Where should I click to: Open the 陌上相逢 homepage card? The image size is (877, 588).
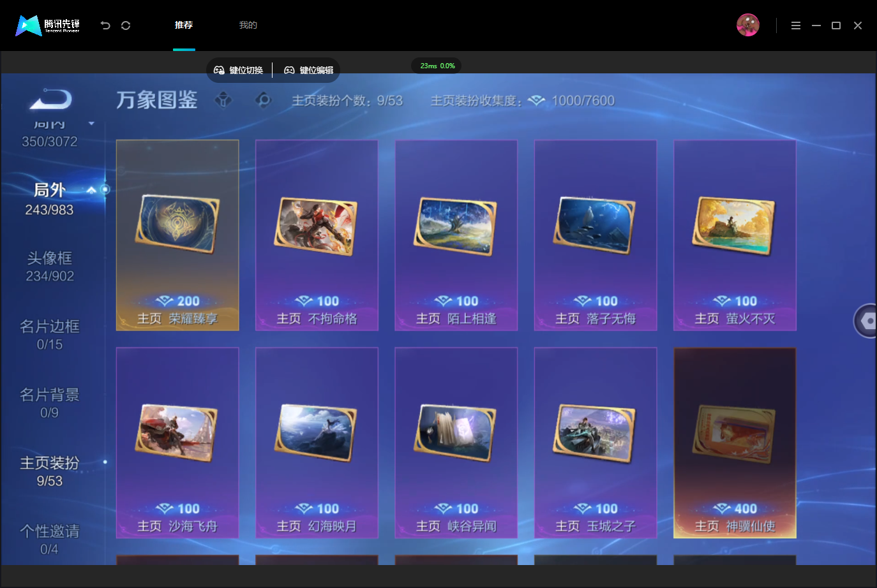(x=456, y=235)
